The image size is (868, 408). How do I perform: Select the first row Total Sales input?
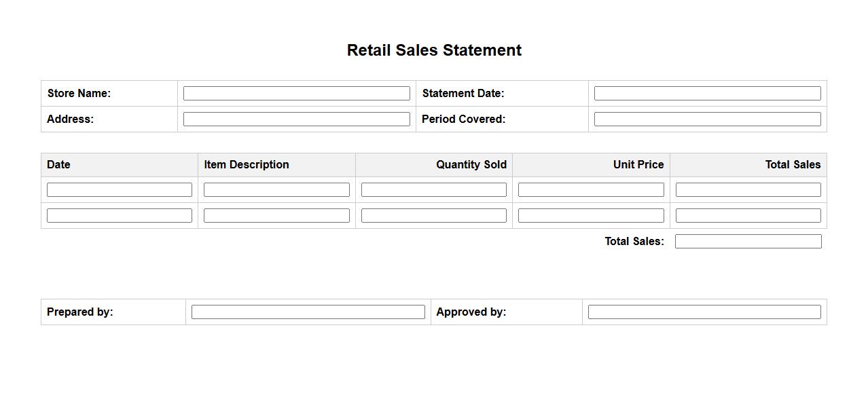(748, 190)
